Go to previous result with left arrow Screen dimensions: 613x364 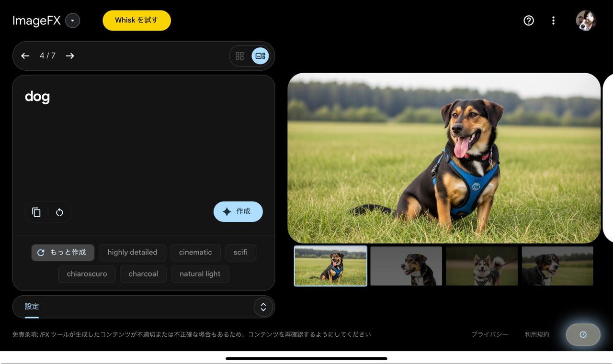25,56
